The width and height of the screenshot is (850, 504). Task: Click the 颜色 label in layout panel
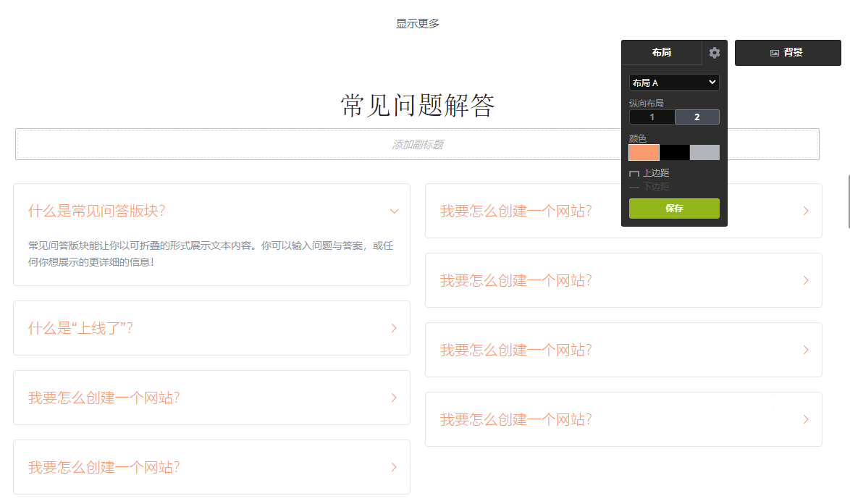637,139
